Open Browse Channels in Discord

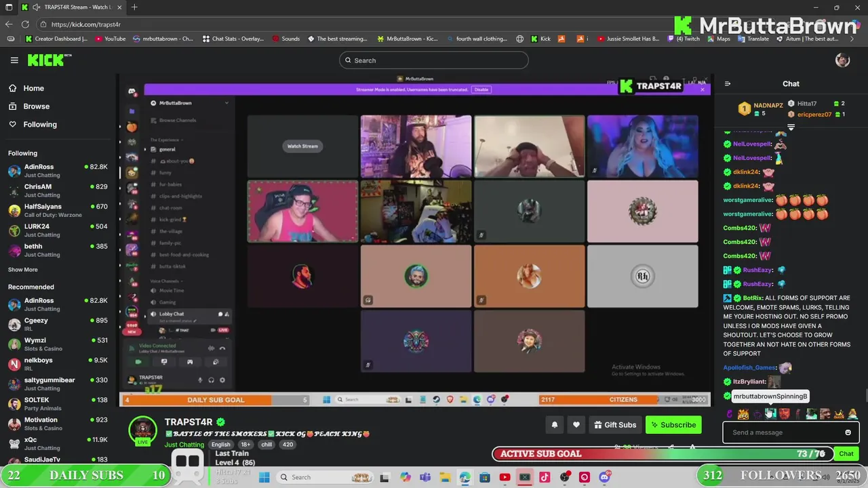tap(178, 121)
